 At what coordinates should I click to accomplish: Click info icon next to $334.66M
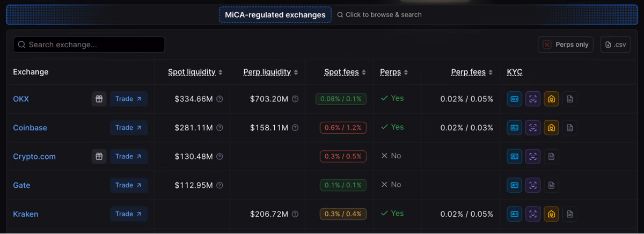(219, 99)
